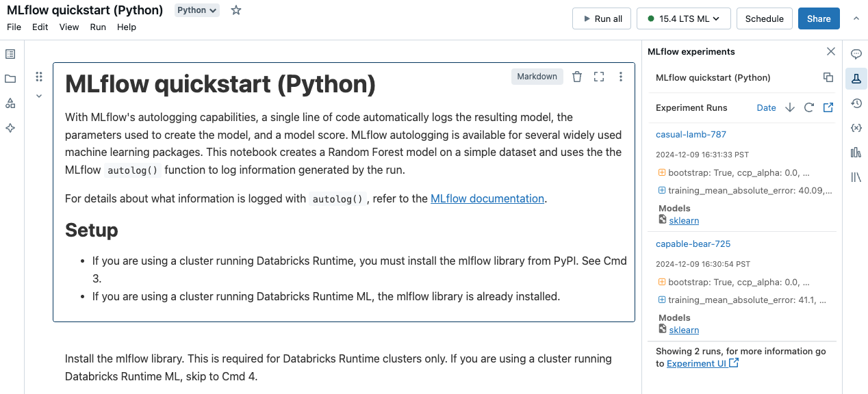This screenshot has height=394, width=868.
Task: Delete the Markdown cell via trash icon
Action: [577, 77]
